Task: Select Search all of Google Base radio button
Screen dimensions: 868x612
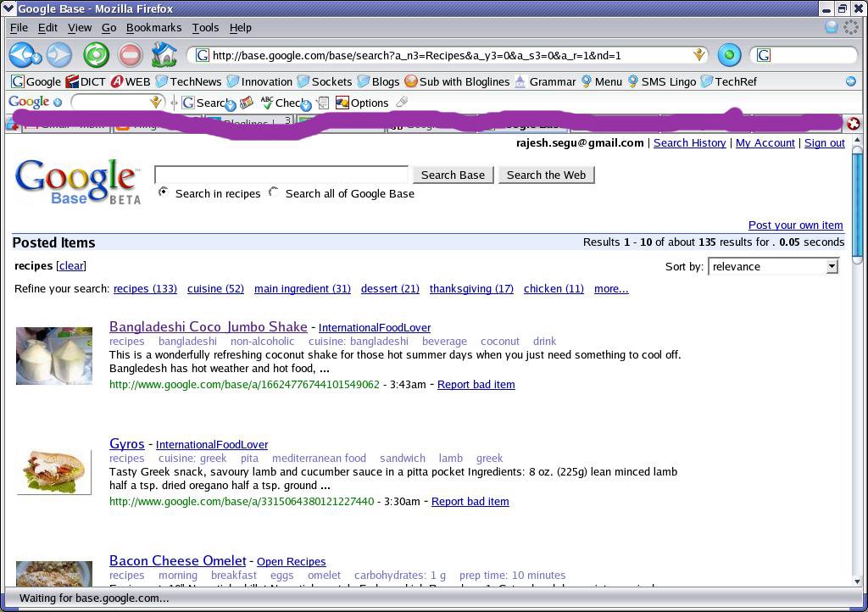Action: 274,192
